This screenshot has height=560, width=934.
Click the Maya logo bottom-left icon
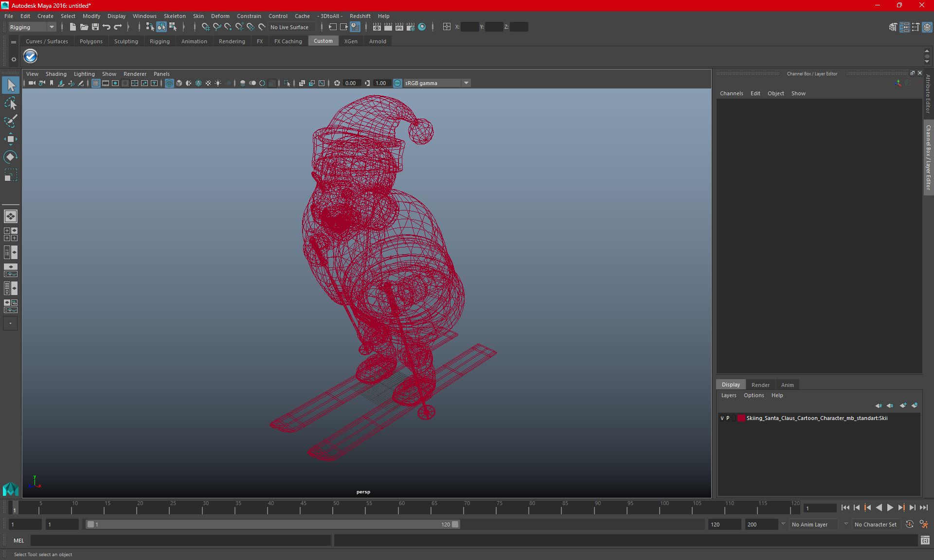[x=10, y=489]
